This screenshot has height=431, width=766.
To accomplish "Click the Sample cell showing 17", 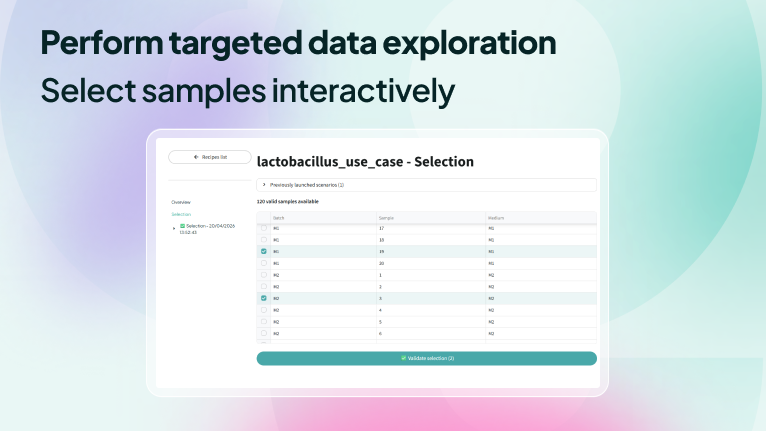I will 431,228.
